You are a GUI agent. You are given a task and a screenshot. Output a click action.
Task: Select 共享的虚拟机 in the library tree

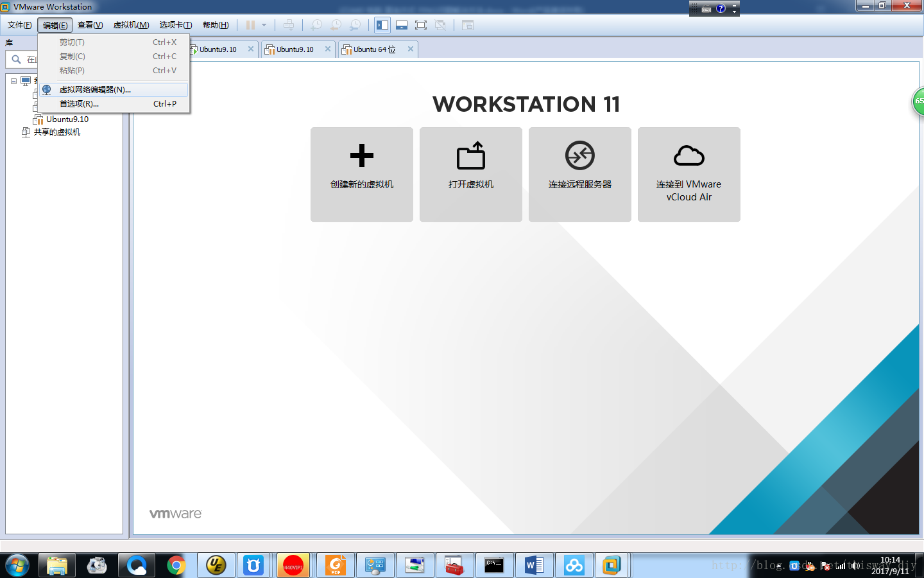point(57,132)
